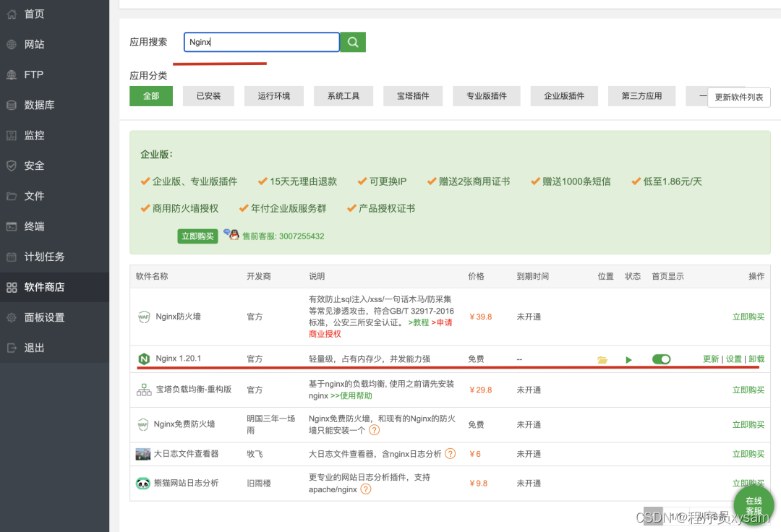Viewport: 781px width, 532px height.
Task: Open the 首页 home sidebar item
Action: (54, 14)
